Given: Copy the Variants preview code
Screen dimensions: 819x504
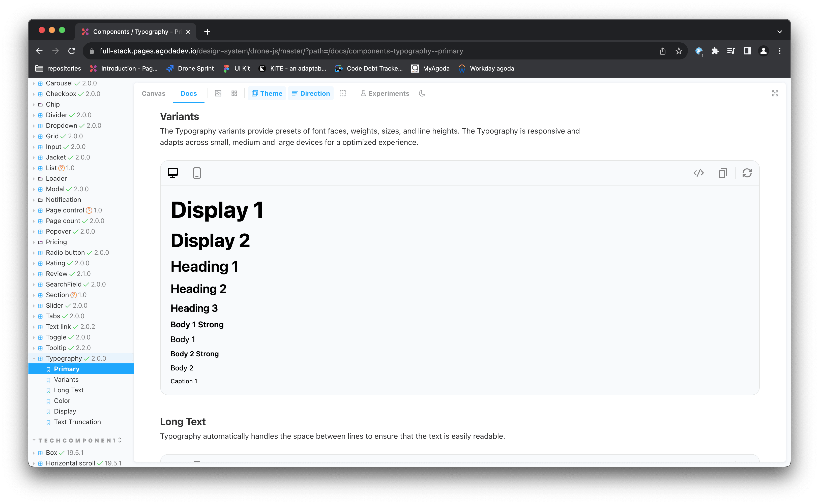Looking at the screenshot, I should 723,173.
